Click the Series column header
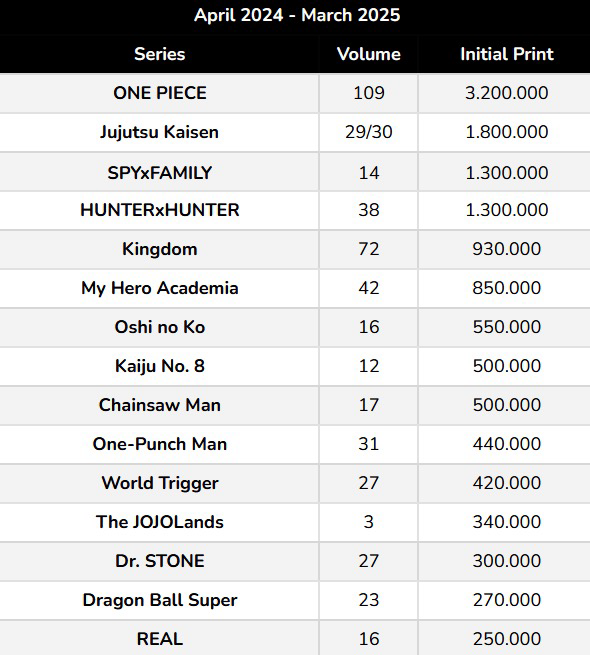 (160, 54)
